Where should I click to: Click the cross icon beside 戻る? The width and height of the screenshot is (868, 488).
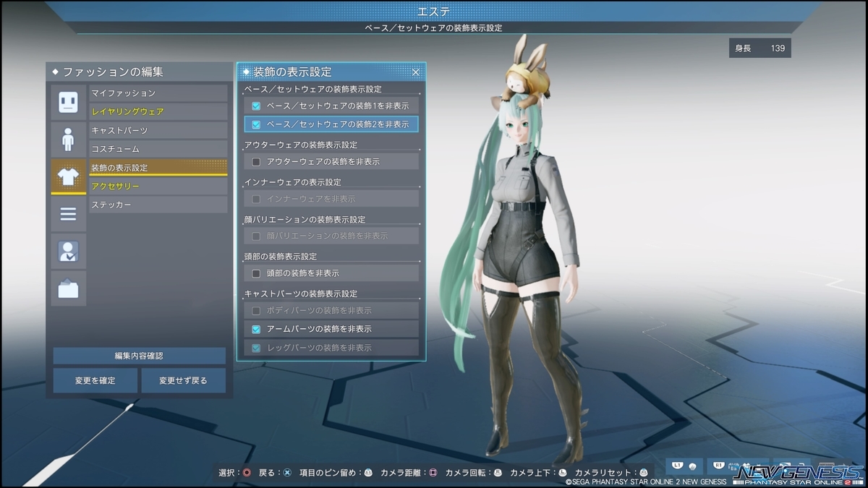pos(287,473)
